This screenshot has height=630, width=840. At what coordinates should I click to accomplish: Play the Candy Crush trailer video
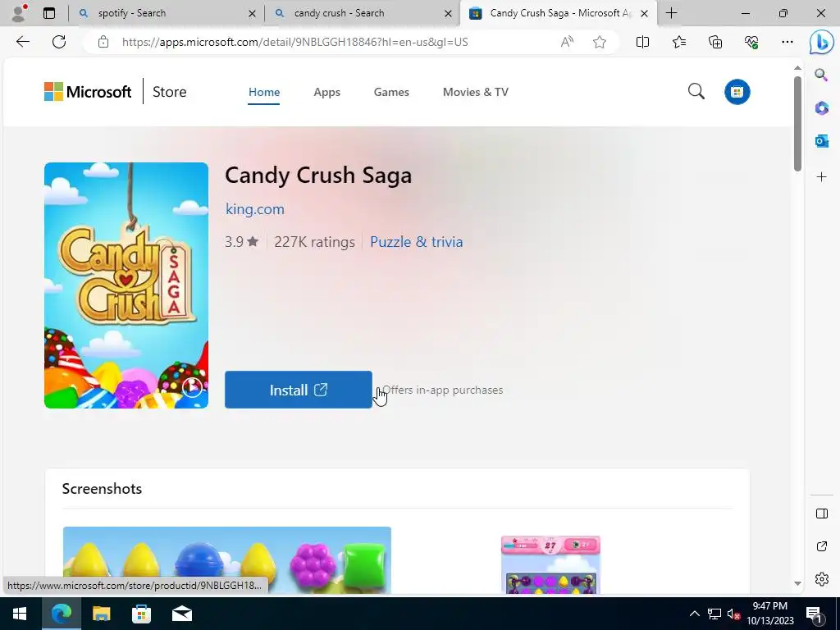pos(192,386)
